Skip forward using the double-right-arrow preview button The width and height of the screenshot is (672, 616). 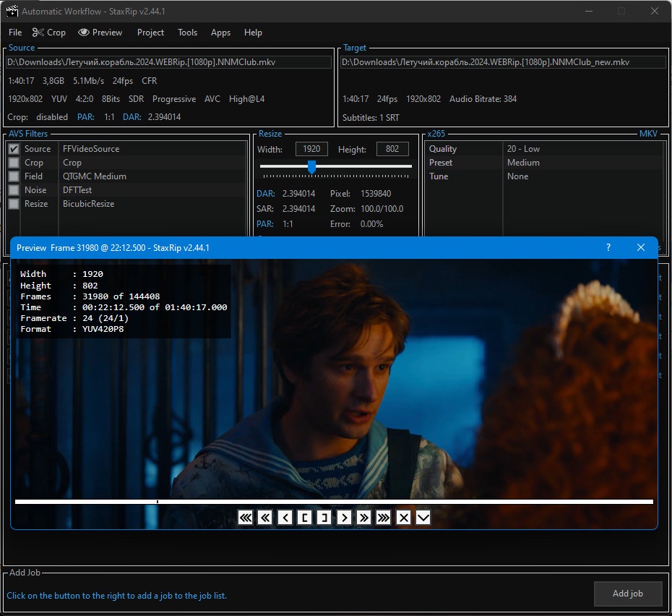click(x=364, y=518)
